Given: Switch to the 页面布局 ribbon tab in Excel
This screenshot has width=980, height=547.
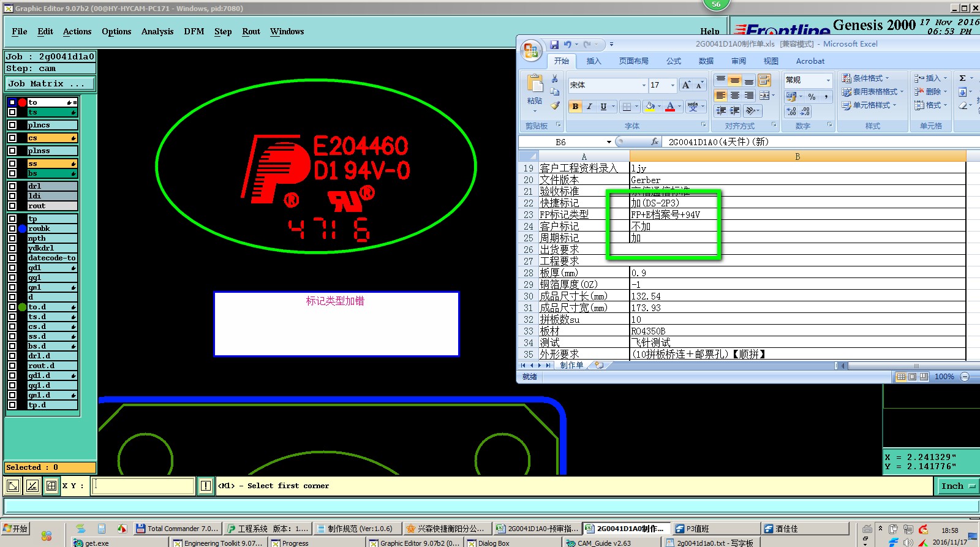Looking at the screenshot, I should pyautogui.click(x=633, y=61).
